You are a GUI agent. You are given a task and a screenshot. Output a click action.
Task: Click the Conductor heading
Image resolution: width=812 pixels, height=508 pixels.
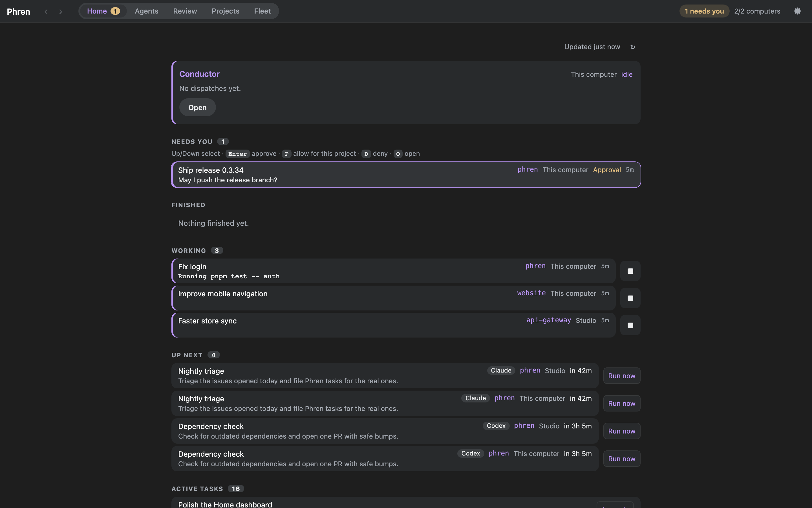tap(199, 74)
